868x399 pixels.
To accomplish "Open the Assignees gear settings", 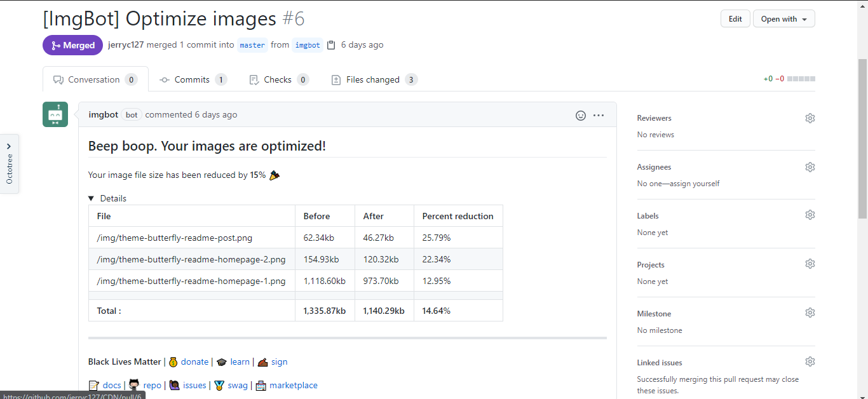I will pyautogui.click(x=810, y=167).
